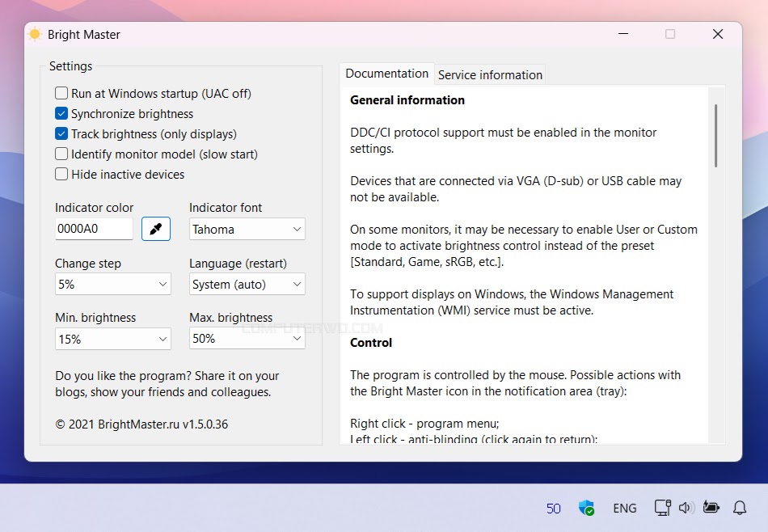
Task: Click the 'Language (restart)' label
Action: (238, 264)
